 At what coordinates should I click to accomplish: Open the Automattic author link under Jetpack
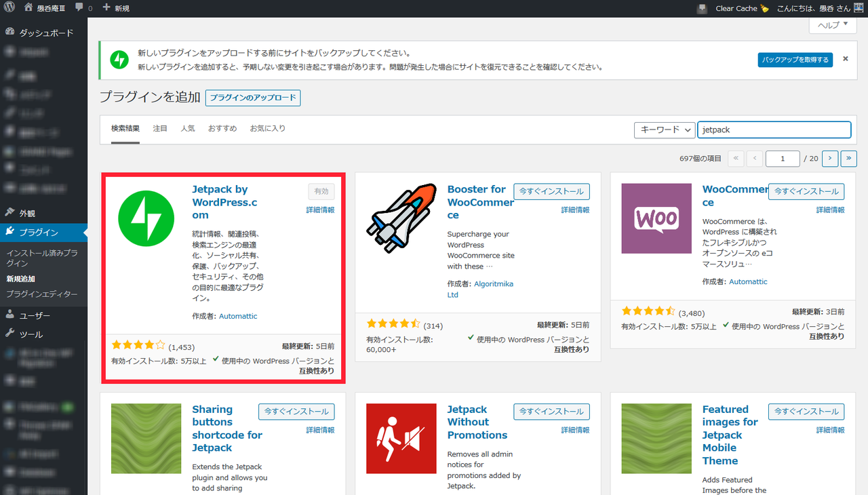[x=238, y=316]
